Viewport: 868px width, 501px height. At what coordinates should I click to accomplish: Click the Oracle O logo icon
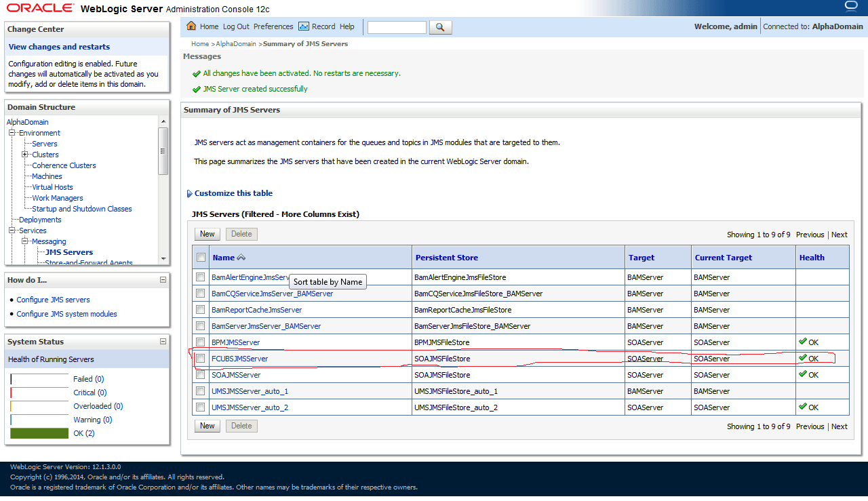pyautogui.click(x=852, y=7)
